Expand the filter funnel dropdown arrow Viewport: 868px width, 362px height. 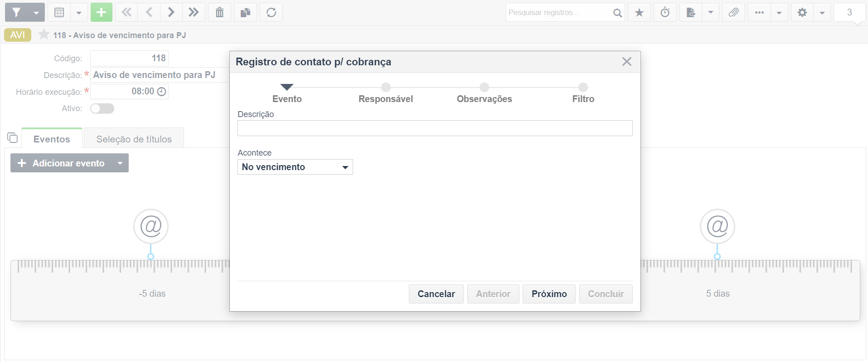[x=36, y=12]
